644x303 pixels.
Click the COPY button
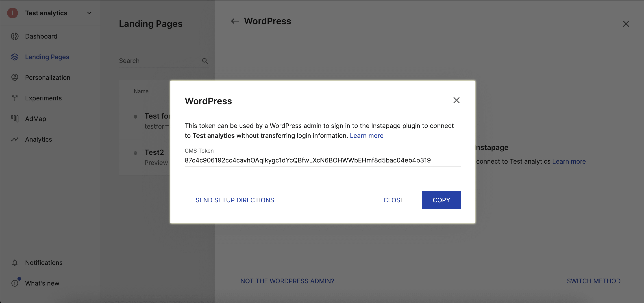[441, 200]
